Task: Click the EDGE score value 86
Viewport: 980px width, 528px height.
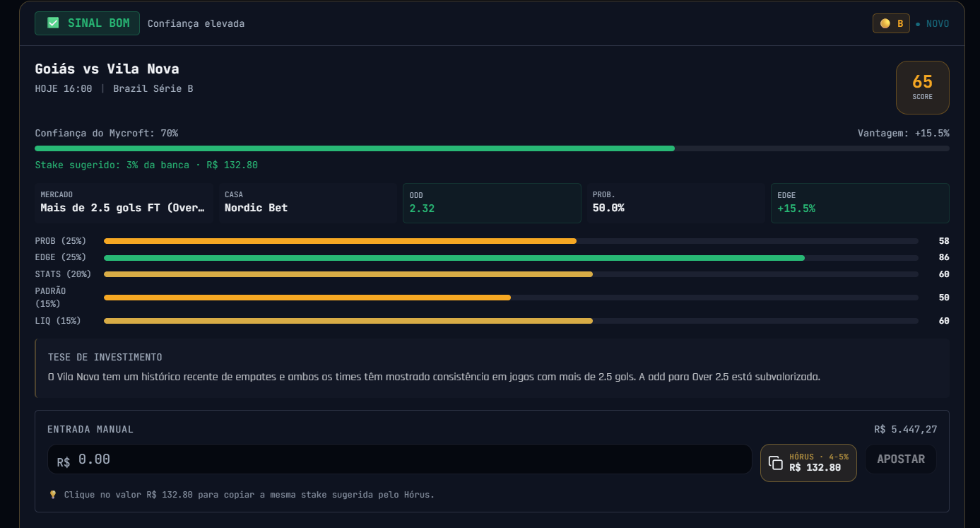Action: (944, 257)
